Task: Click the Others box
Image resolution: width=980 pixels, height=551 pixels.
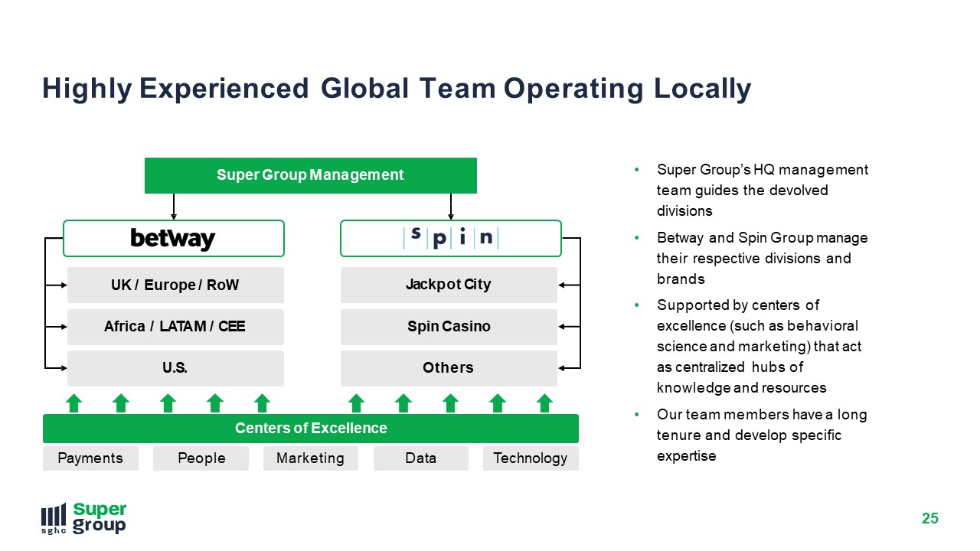Action: click(449, 368)
